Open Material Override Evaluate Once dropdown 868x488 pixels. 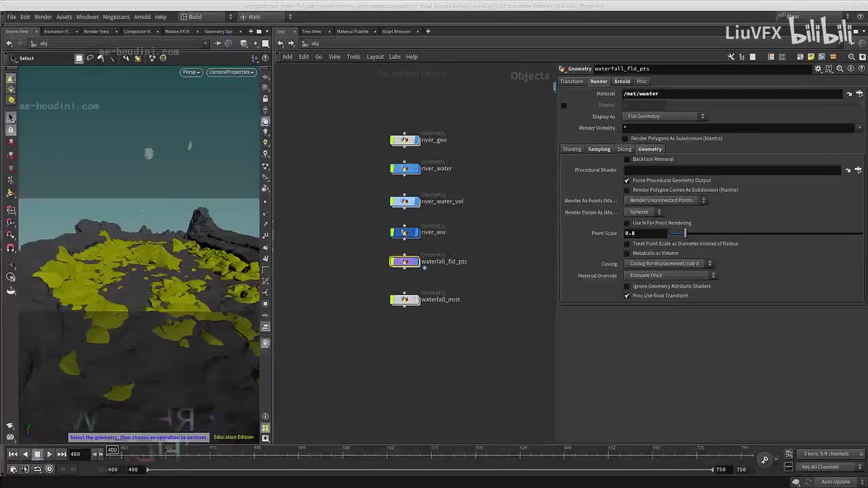[x=670, y=275]
